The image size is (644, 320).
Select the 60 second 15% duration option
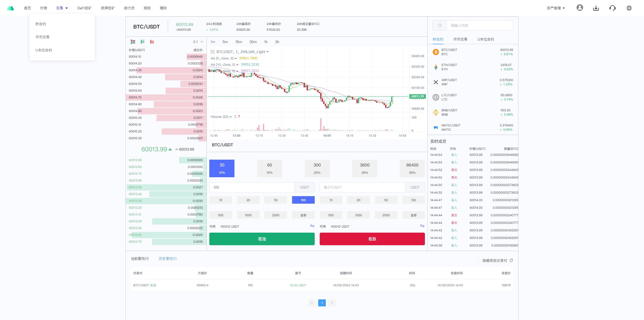tap(269, 168)
